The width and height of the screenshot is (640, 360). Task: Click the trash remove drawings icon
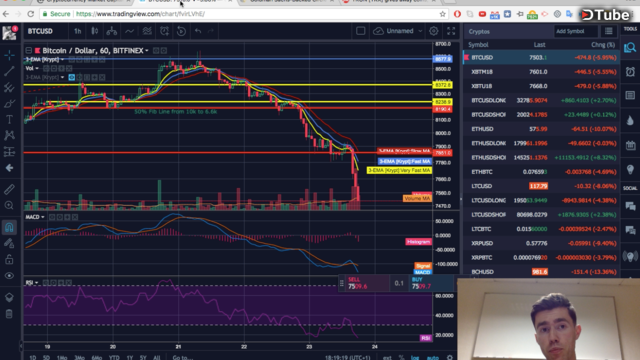coord(9,313)
